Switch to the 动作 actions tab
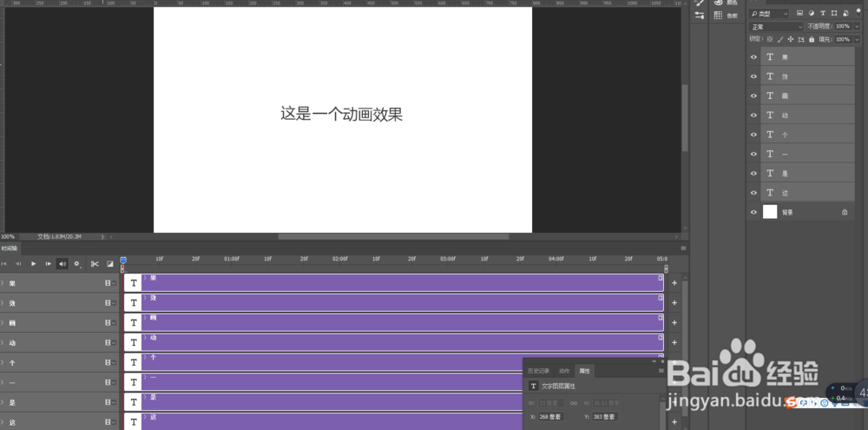 (x=564, y=371)
